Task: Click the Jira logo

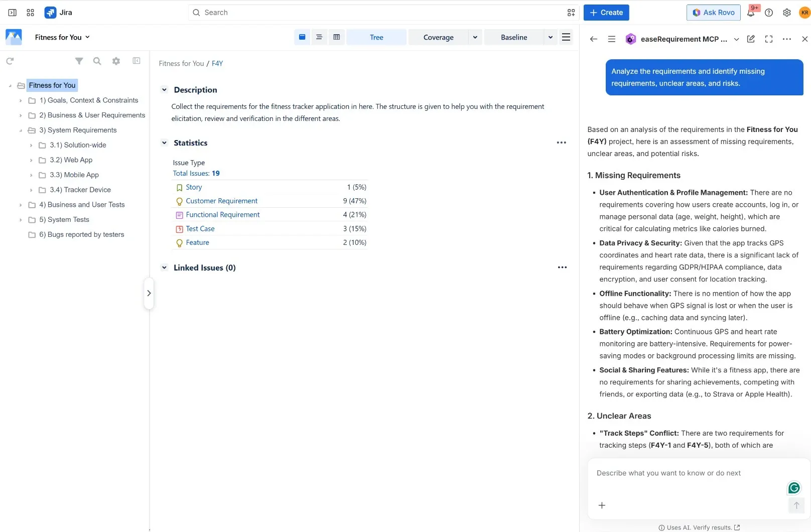Action: point(58,13)
